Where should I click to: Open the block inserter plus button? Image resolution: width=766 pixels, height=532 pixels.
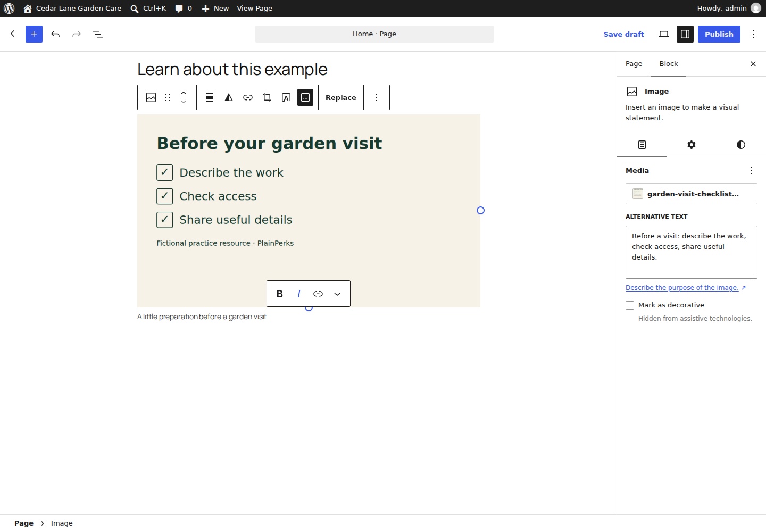click(34, 34)
